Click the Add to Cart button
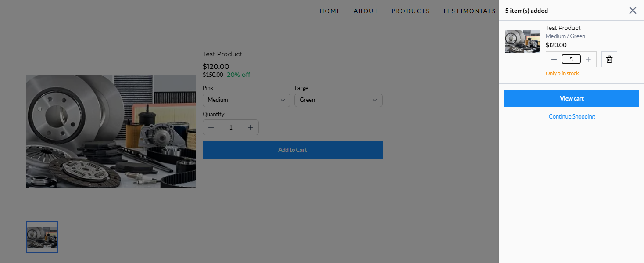 click(x=293, y=150)
